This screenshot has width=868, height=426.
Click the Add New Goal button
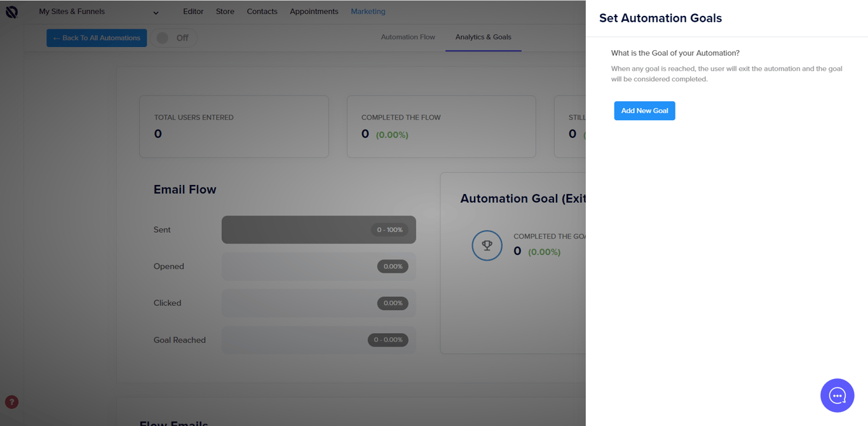644,111
